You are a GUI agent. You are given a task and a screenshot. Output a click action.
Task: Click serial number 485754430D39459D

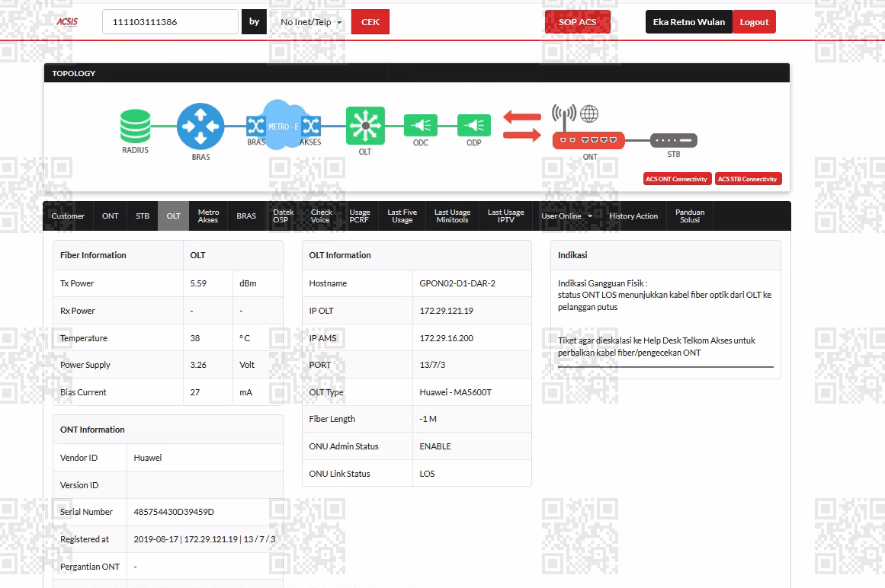tap(174, 512)
